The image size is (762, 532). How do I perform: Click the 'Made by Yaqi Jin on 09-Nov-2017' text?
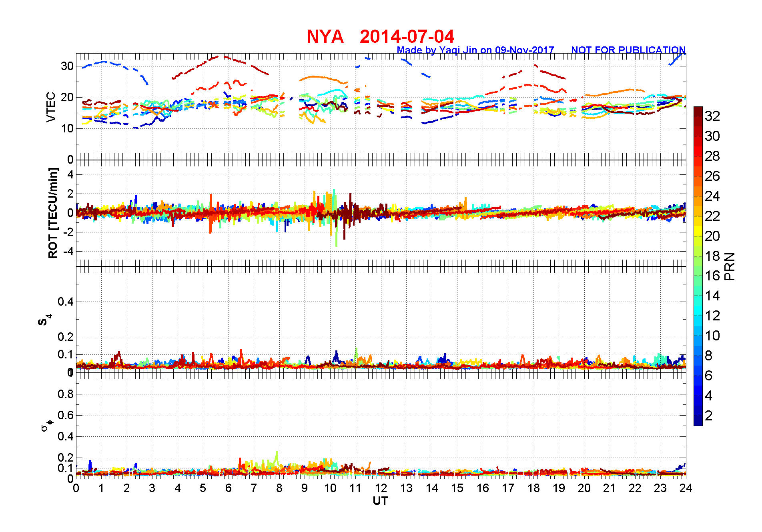[475, 50]
